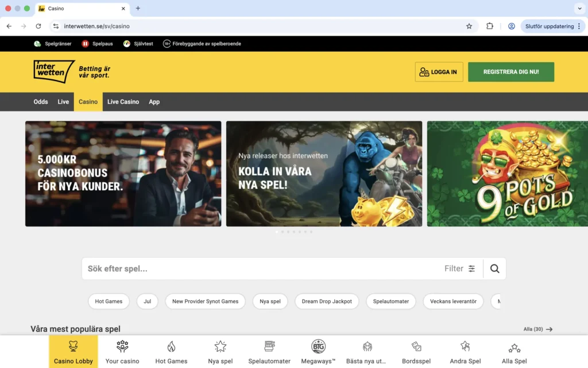The width and height of the screenshot is (588, 368).
Task: Open the Hot Games flame icon
Action: (x=171, y=346)
